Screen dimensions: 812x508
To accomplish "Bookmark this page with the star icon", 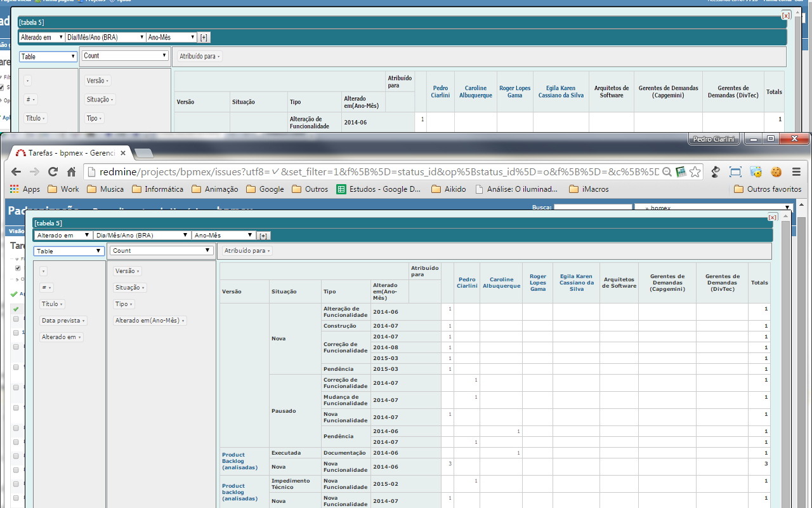I will tap(695, 171).
